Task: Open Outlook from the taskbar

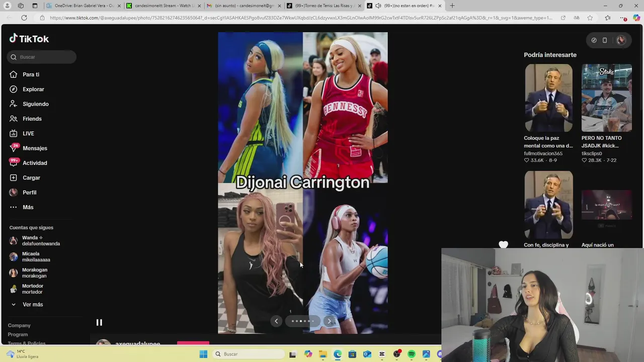Action: (x=367, y=354)
